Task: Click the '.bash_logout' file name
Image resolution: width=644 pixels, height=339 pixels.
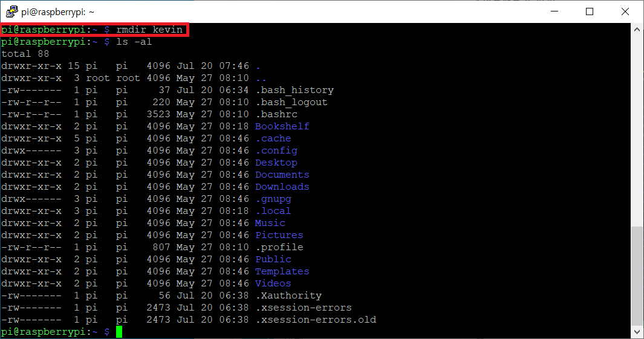Action: tap(291, 102)
